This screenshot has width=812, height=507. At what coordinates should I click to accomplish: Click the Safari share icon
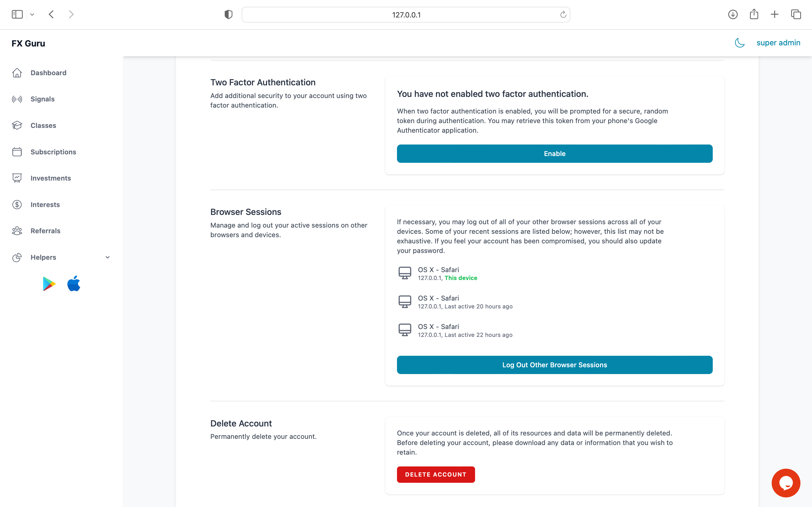pos(754,14)
